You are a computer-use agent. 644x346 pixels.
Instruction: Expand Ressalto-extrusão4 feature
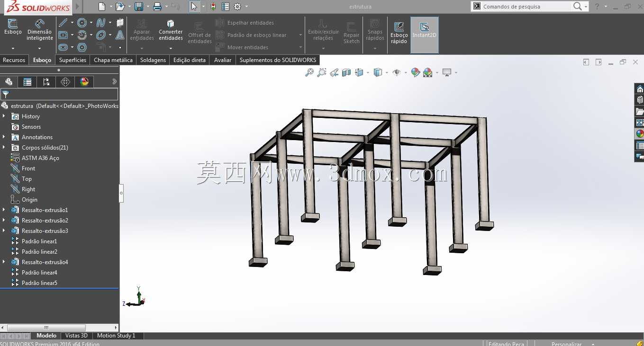(x=4, y=262)
